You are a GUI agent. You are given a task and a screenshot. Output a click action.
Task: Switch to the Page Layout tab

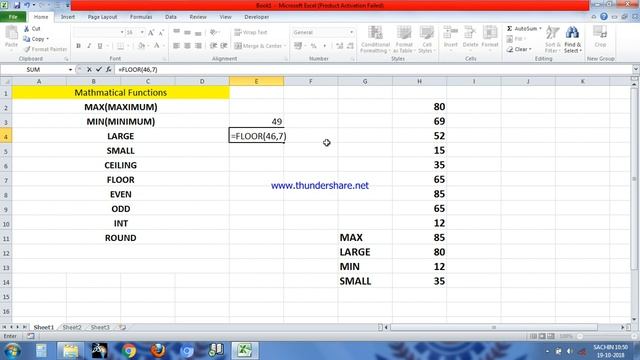[102, 17]
